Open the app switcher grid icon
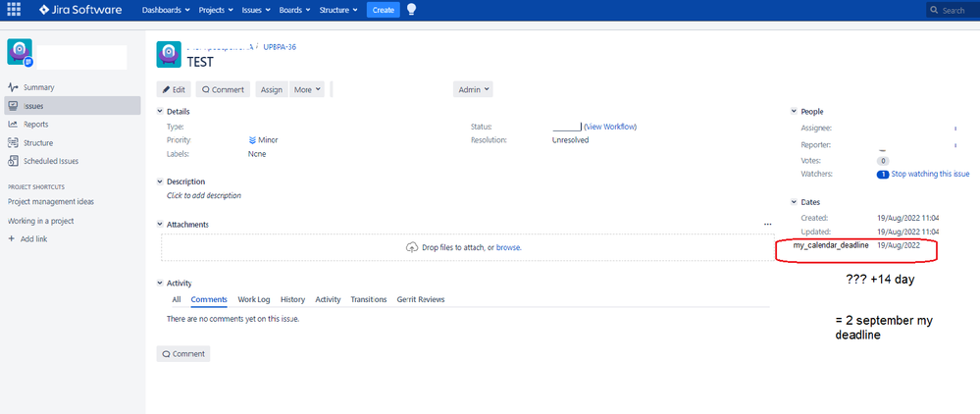The image size is (980, 414). (14, 10)
